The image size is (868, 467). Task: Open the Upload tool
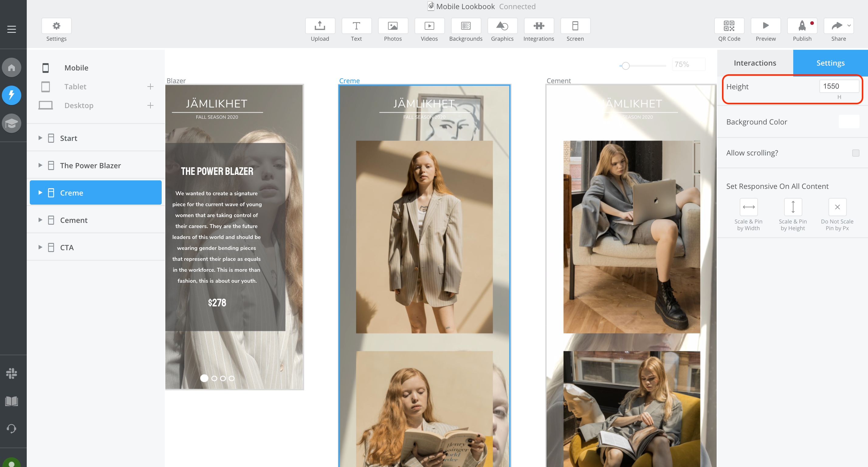(320, 26)
